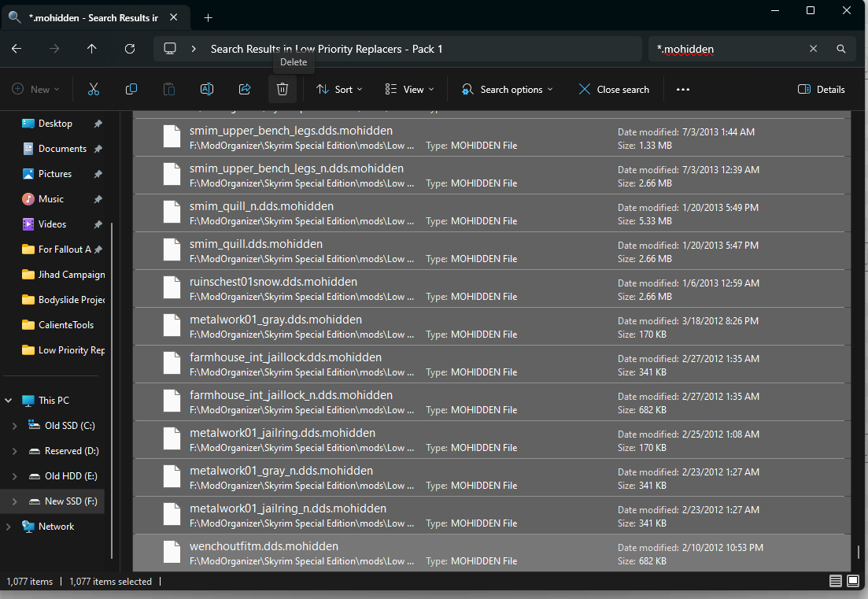Click the *.mohidden search input field
The image size is (868, 599).
[726, 49]
